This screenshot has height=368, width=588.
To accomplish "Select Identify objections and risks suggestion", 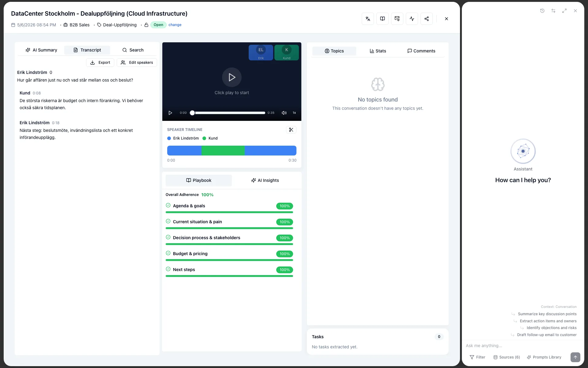I will tap(551, 328).
